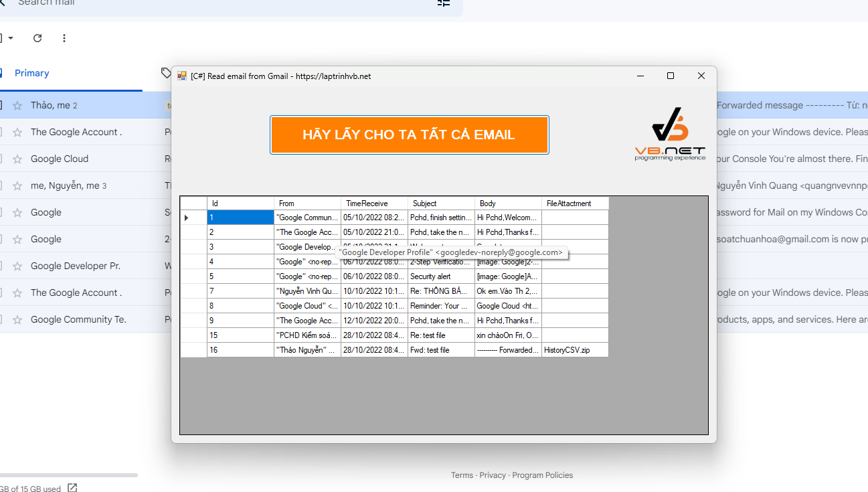868x492 pixels.
Task: Select the Pchd, finish settin... subject cell
Action: 441,218
